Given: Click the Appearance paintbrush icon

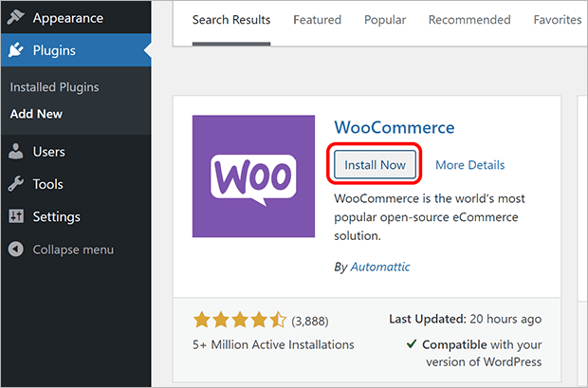Looking at the screenshot, I should (x=16, y=17).
